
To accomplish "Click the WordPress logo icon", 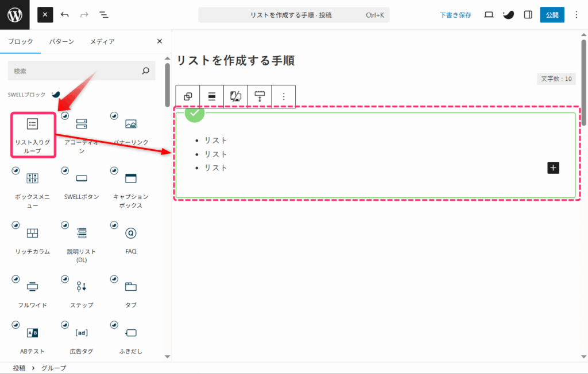I will click(14, 14).
